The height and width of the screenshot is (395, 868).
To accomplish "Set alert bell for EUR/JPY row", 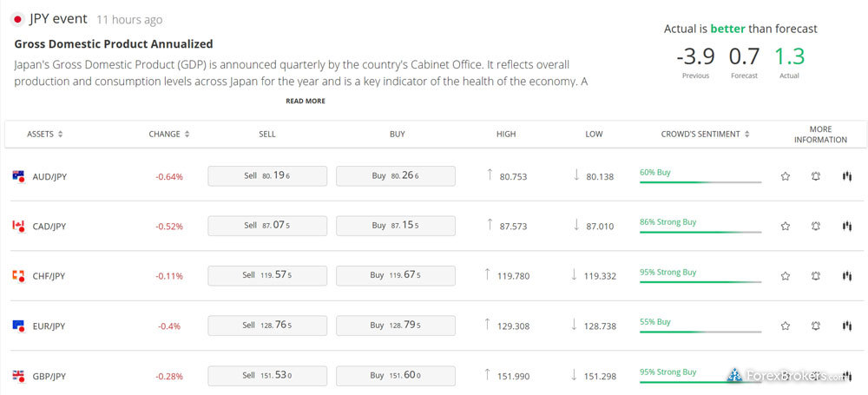I will pos(815,326).
